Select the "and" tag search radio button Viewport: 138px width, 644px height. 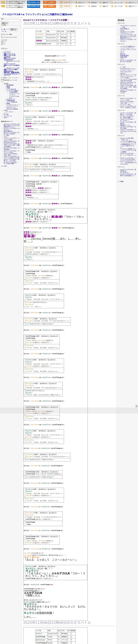(5, 29)
